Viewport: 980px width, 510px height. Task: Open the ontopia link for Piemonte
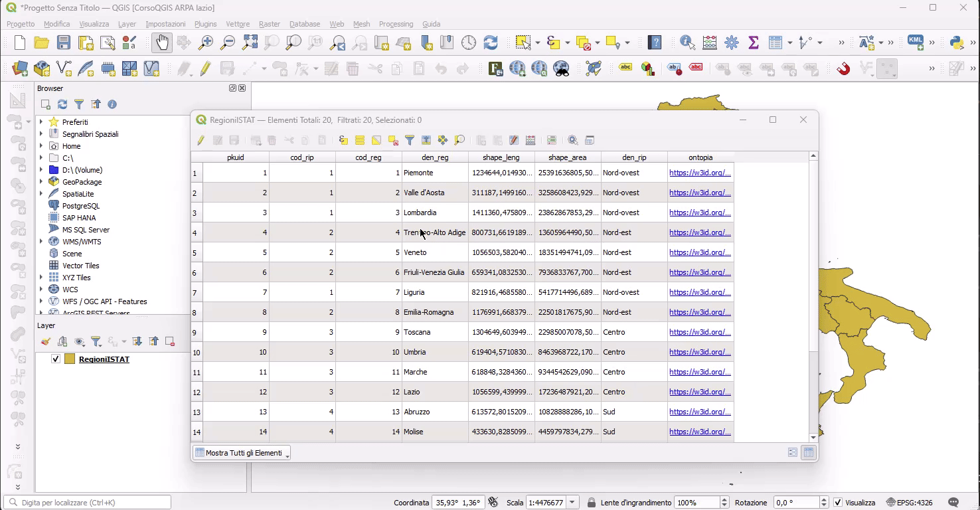point(700,173)
